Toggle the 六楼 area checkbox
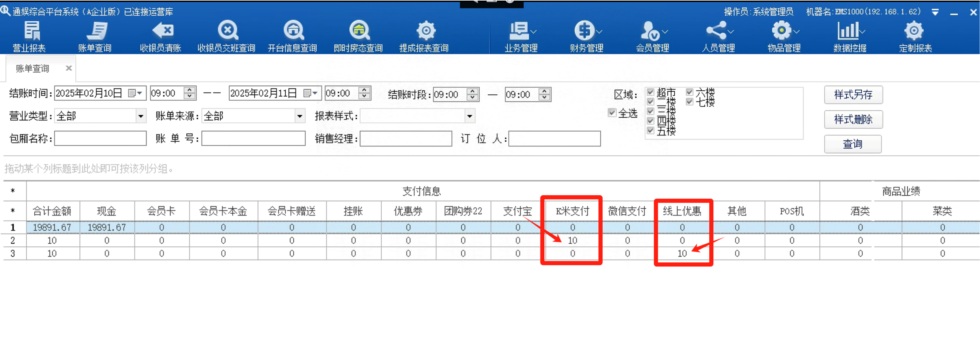 (689, 92)
